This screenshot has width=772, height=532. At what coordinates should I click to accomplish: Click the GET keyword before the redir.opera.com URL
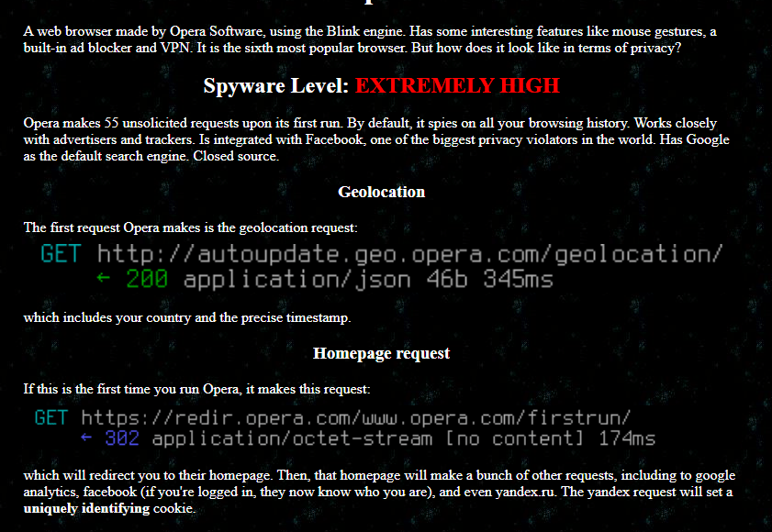51,418
